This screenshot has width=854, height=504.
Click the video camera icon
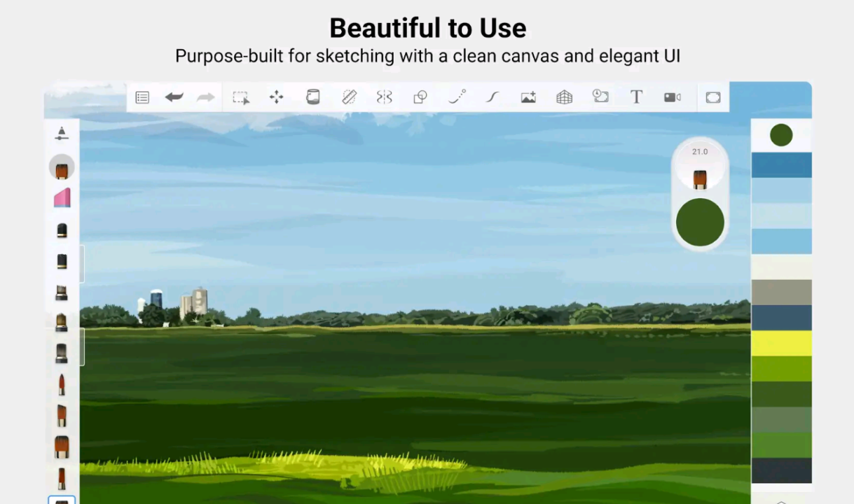[673, 97]
